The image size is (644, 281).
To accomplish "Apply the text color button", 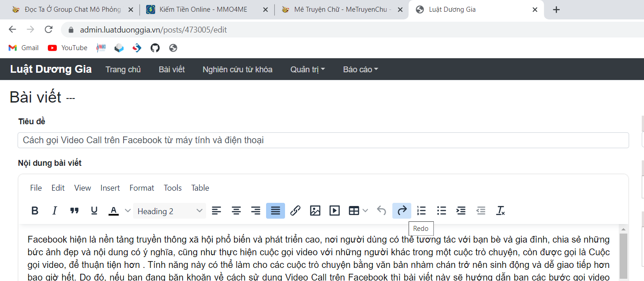I will [114, 211].
